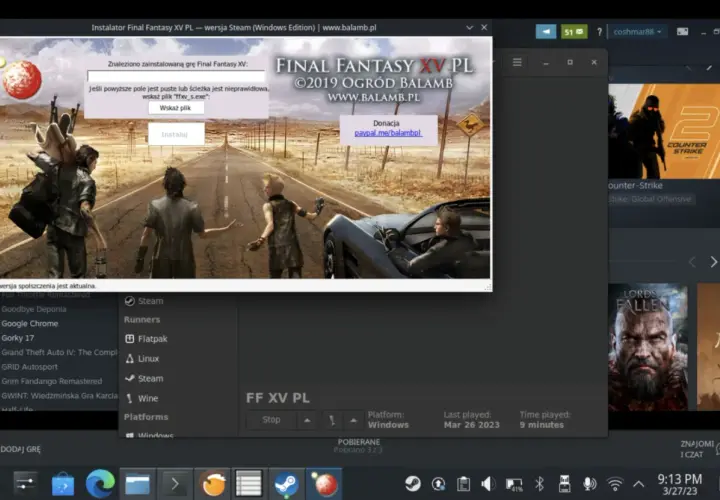This screenshot has height=500, width=720.
Task: Select the Flatpak runner in Lutris
Action: [146, 339]
